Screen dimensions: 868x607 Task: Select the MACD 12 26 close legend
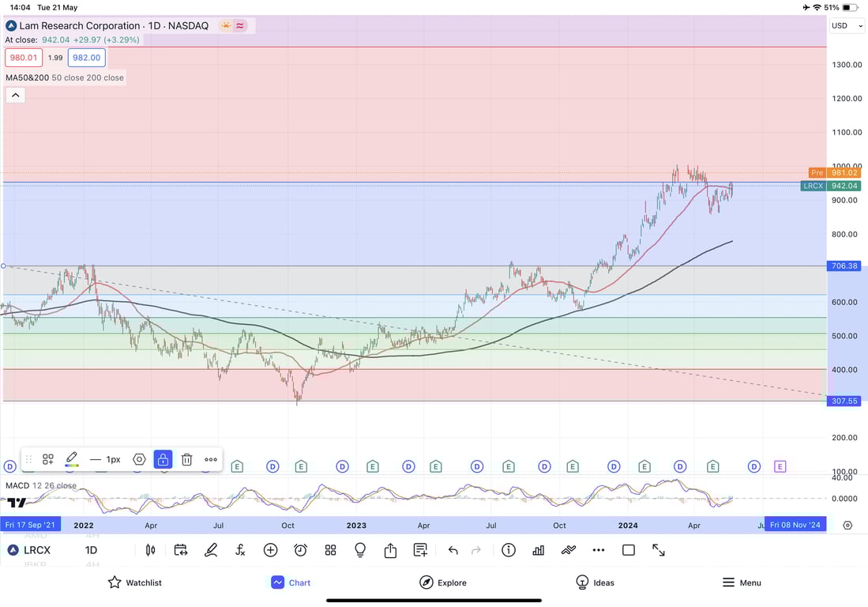click(41, 486)
